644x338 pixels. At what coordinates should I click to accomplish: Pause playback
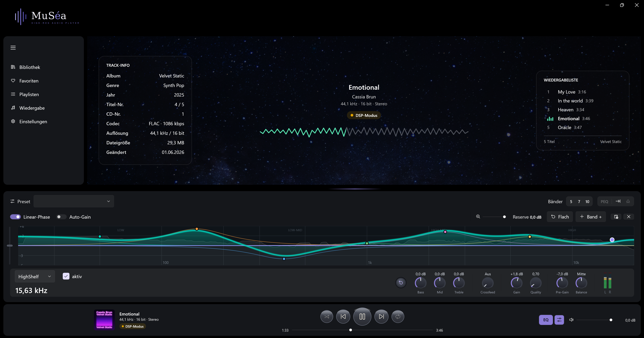[x=362, y=317]
